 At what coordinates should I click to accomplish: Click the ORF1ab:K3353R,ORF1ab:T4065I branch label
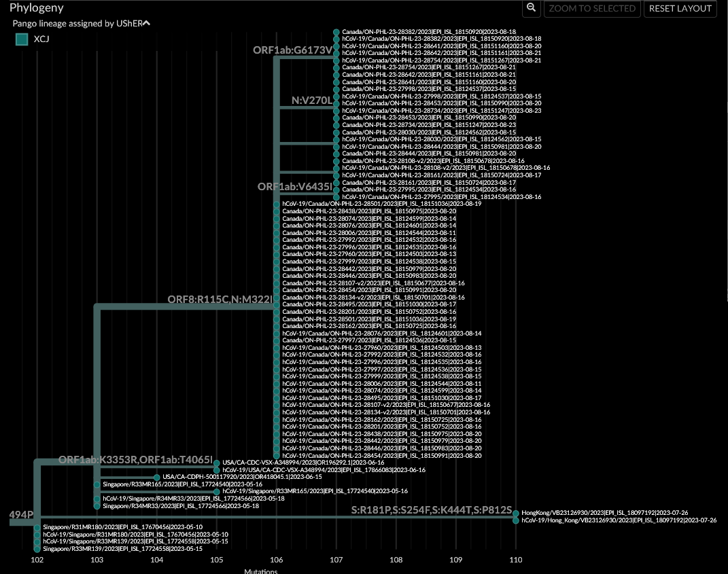(135, 460)
